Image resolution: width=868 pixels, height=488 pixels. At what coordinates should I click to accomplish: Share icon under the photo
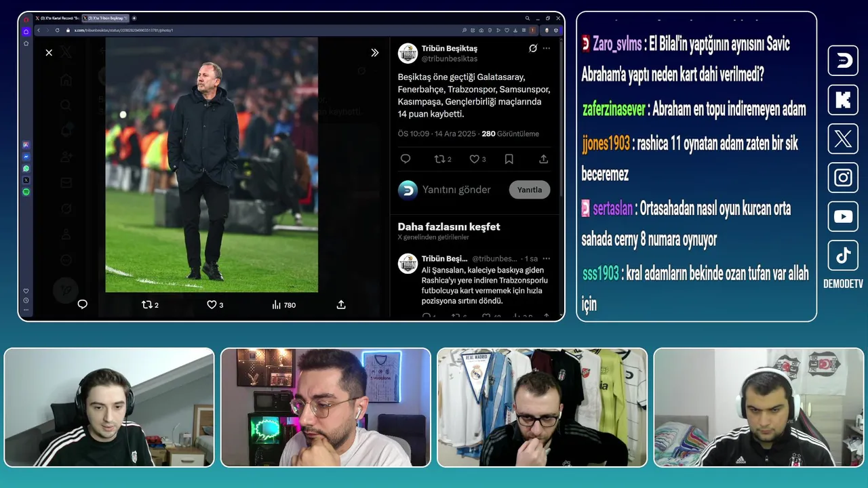point(341,304)
